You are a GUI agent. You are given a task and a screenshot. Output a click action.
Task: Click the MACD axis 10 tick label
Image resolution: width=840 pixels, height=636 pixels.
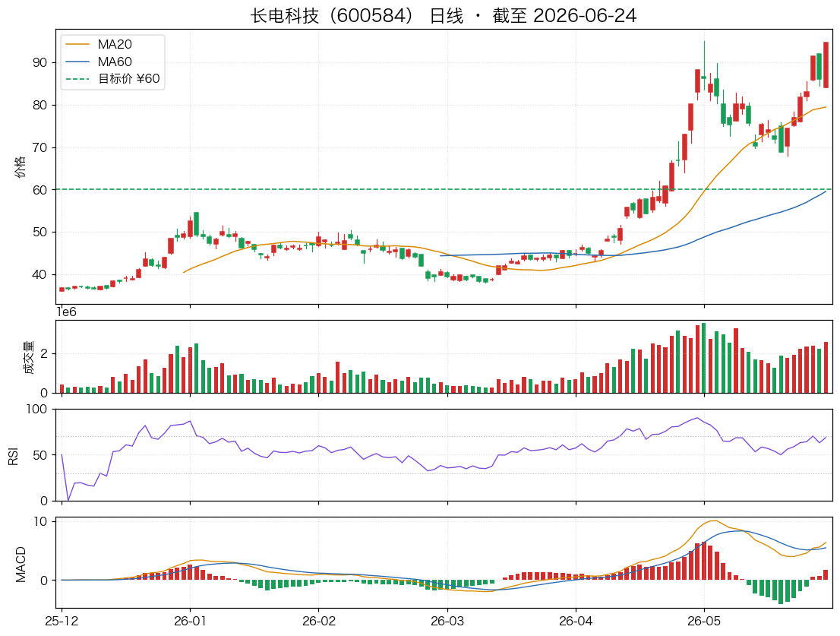[x=40, y=522]
